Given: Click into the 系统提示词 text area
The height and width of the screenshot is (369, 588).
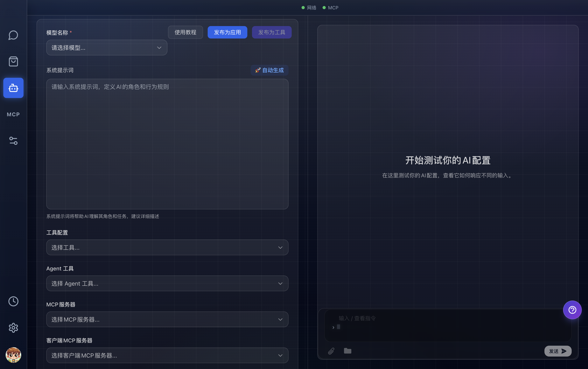Looking at the screenshot, I should coord(167,144).
